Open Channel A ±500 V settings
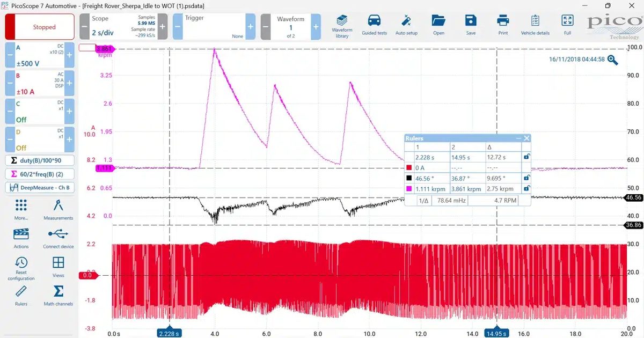This screenshot has width=644, height=338. (40, 54)
